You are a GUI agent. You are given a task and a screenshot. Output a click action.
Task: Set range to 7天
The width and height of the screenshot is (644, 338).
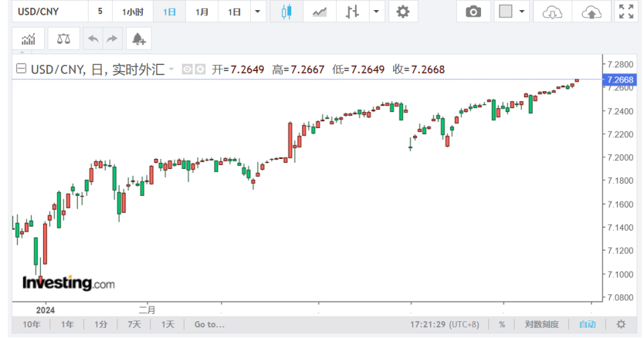134,325
